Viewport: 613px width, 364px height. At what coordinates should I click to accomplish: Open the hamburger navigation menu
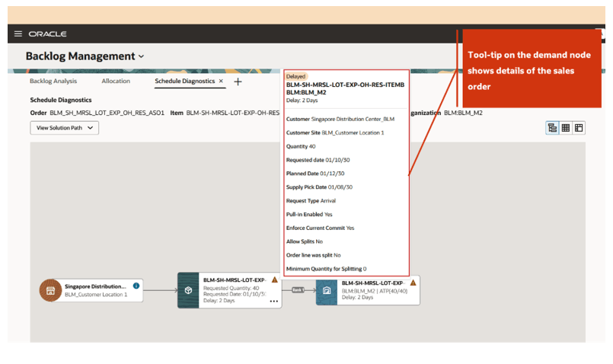pyautogui.click(x=18, y=34)
